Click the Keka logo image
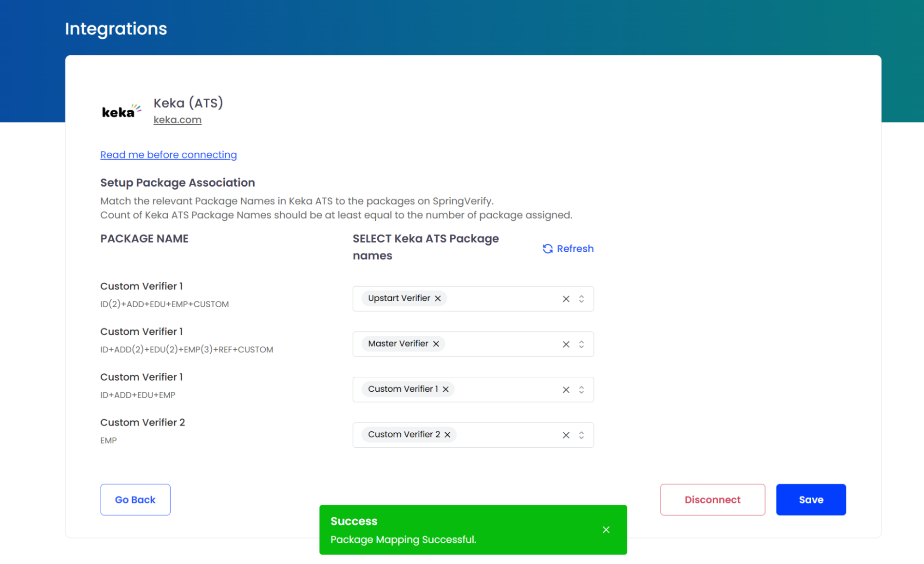The image size is (924, 564). click(121, 111)
